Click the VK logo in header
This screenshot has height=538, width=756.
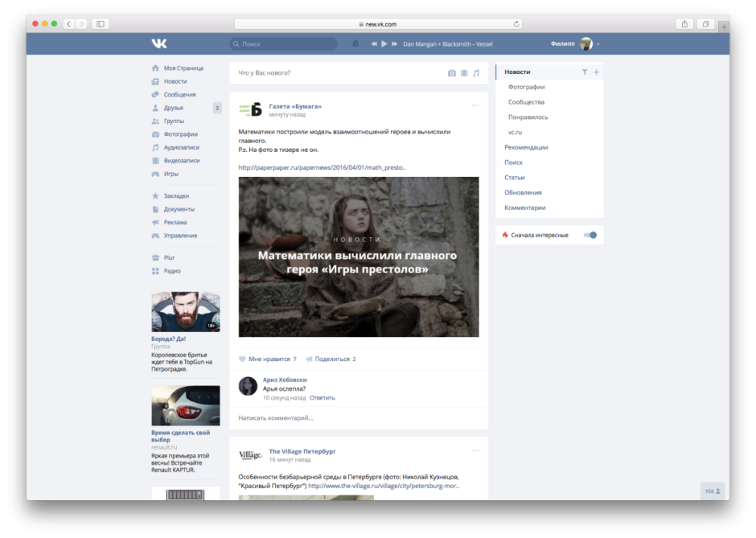[159, 43]
